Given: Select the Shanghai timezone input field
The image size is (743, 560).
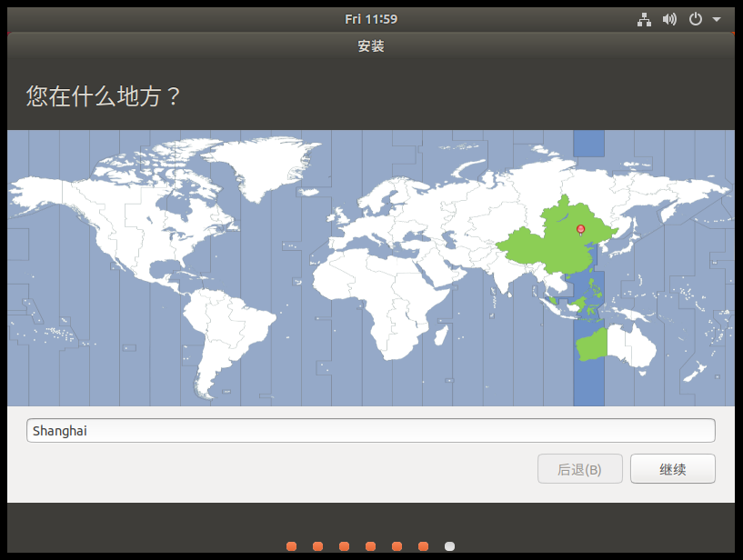Looking at the screenshot, I should pyautogui.click(x=371, y=430).
